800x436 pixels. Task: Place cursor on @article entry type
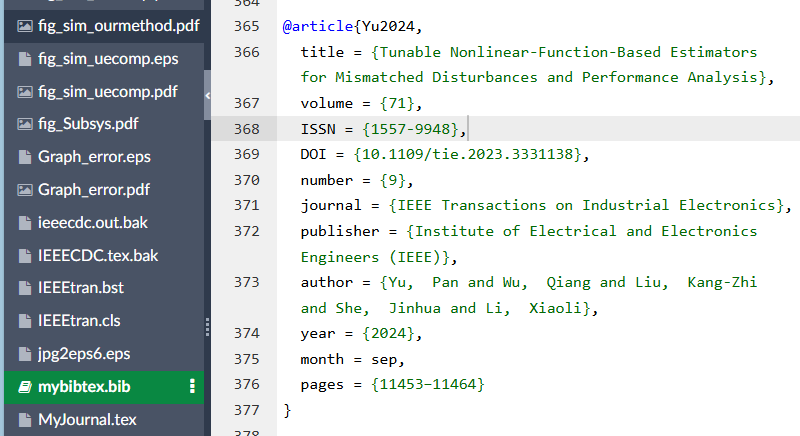click(x=318, y=27)
